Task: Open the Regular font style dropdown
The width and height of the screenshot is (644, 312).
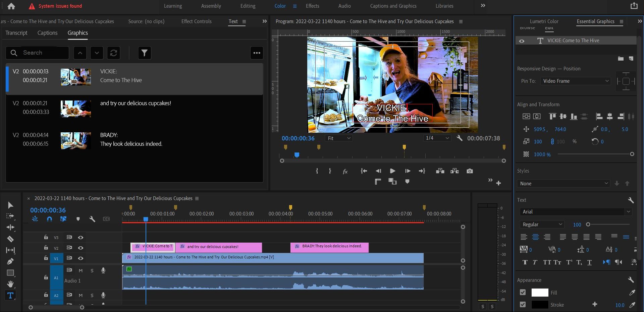Action: pyautogui.click(x=542, y=225)
